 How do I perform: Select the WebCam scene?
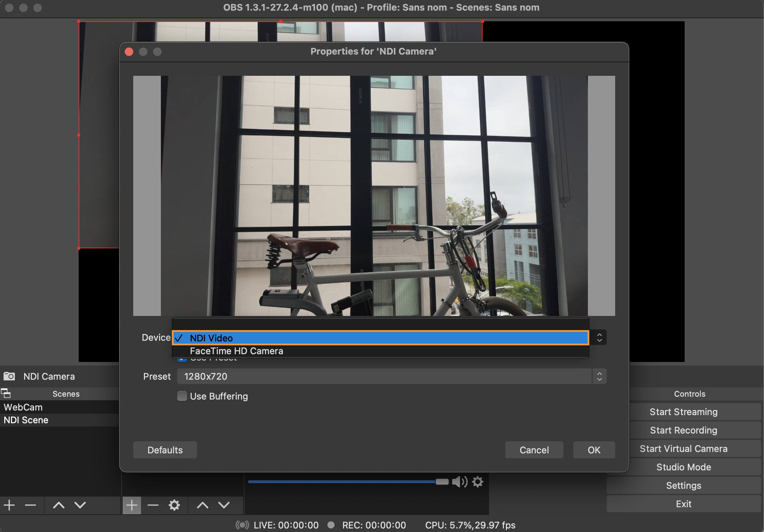tap(23, 407)
